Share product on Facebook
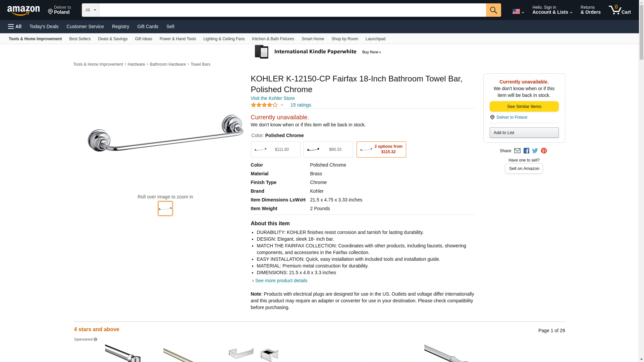Screen dimensions: 644x362 [526, 151]
